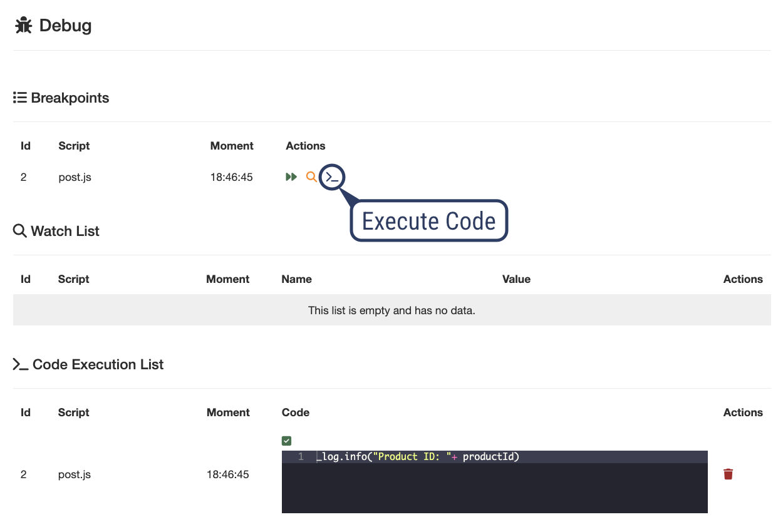The image size is (783, 532).
Task: Click the terminal icon beside Code Execution List
Action: [x=21, y=364]
